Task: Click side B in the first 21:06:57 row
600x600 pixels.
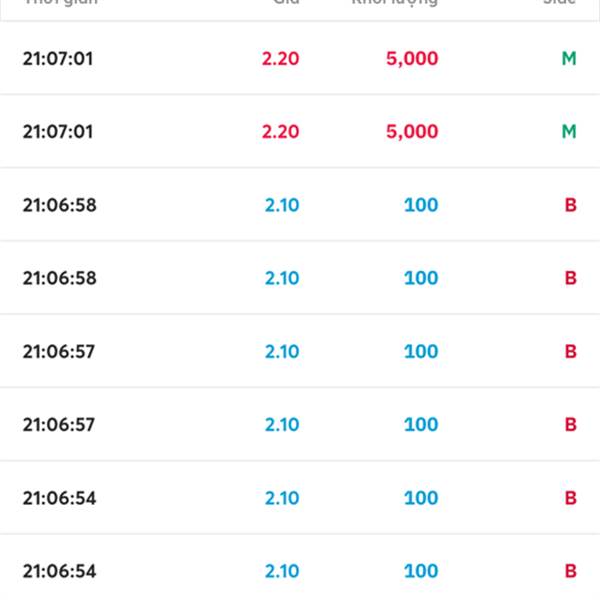Action: 571,351
